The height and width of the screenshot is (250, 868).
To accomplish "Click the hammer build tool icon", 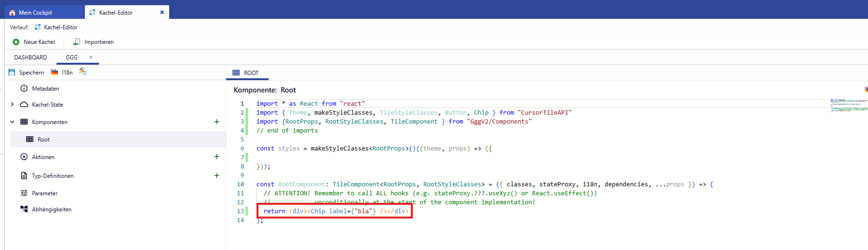I will pos(83,71).
